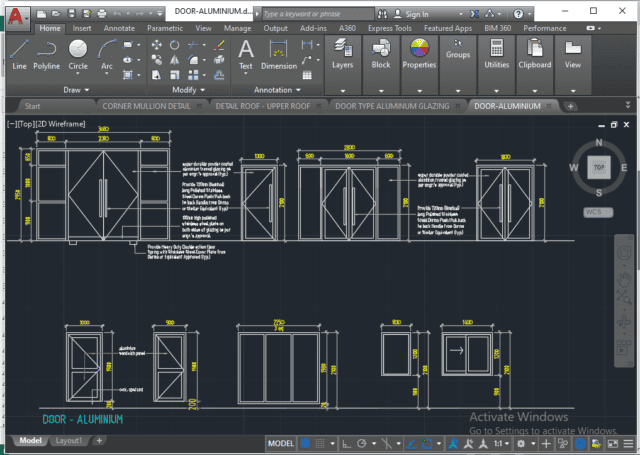Toggle MODEL space in status bar
The image size is (640, 455).
[x=281, y=442]
